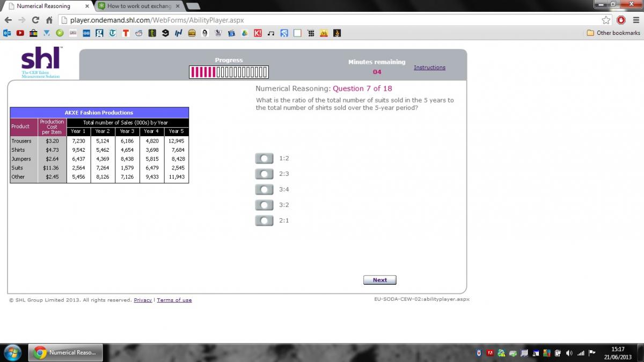Viewport: 644px width, 362px height.
Task: Click the SHL logo
Action: [41, 63]
